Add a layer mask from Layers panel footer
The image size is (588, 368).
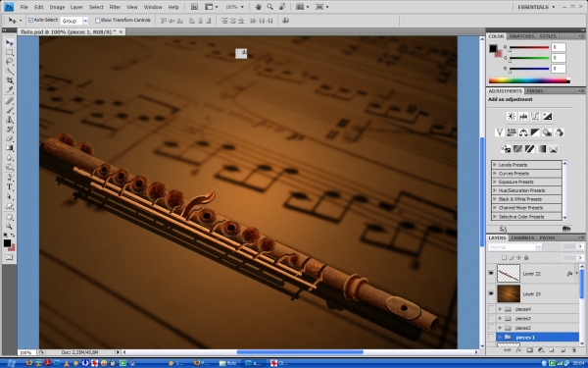529,350
